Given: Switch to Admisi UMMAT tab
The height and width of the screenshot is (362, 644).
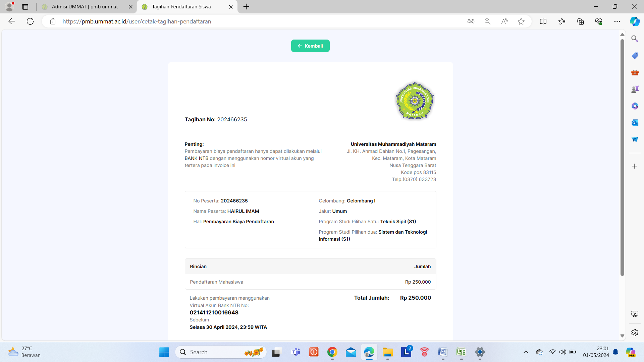Looking at the screenshot, I should (85, 7).
